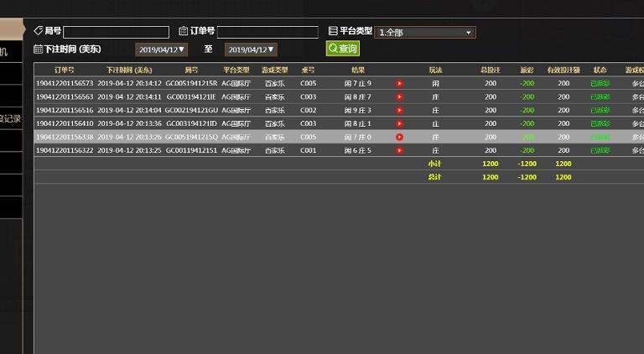Image resolution: width=644 pixels, height=354 pixels.
Task: Click the red play icon in the C002 row
Action: (399, 111)
